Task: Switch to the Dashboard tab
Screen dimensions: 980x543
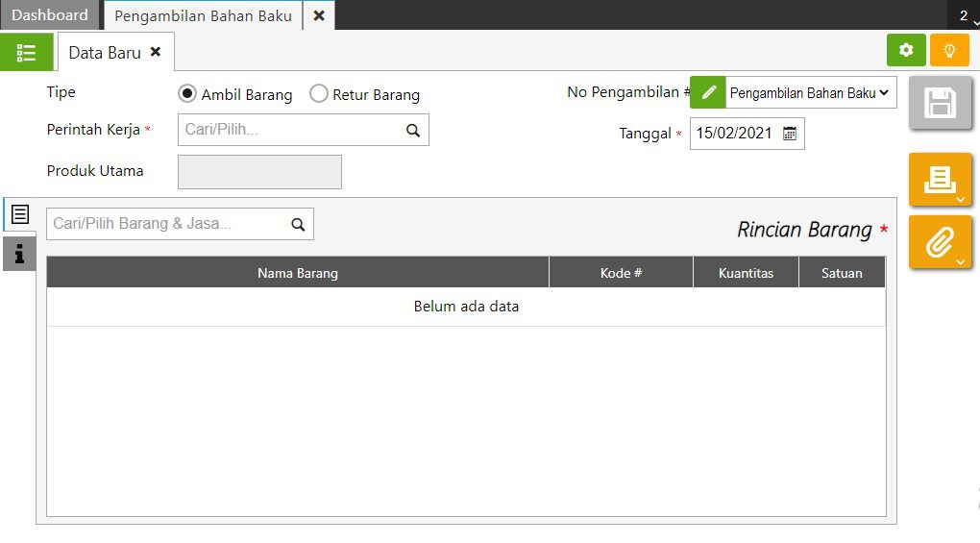Action: (x=49, y=15)
